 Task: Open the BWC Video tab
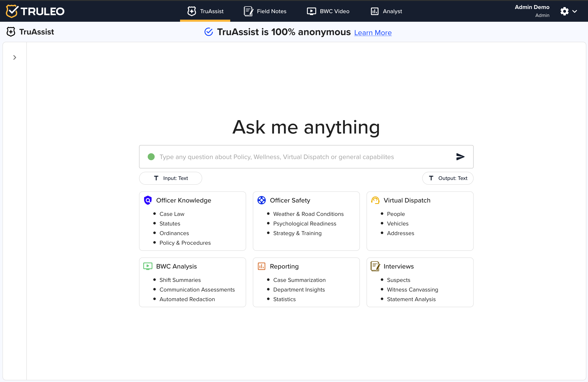pos(328,11)
